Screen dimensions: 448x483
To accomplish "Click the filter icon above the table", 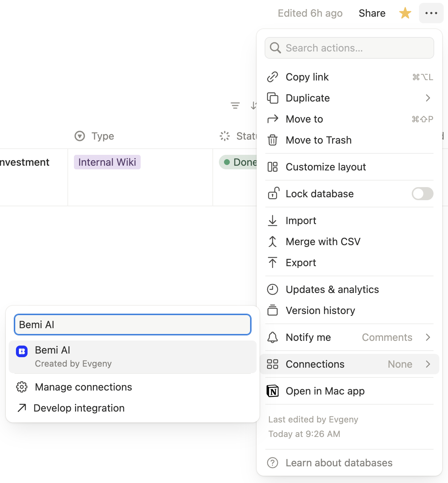I will [x=235, y=106].
